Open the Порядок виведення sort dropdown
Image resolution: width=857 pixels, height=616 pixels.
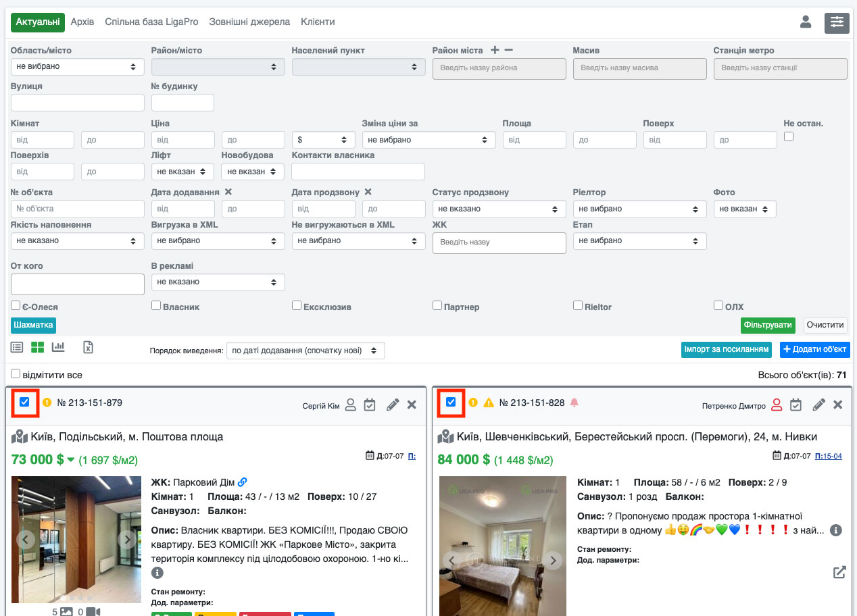pos(305,351)
